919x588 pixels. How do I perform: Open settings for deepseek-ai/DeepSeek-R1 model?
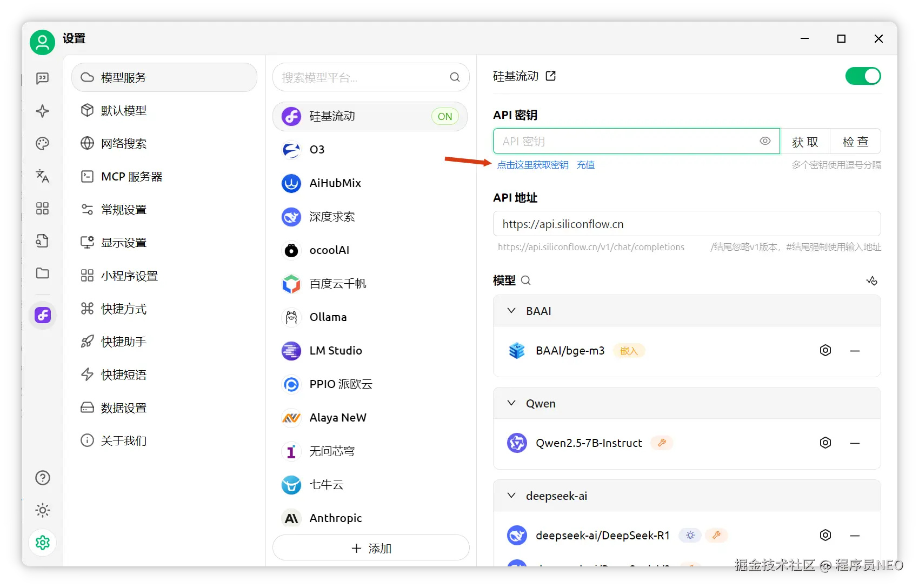coord(825,535)
